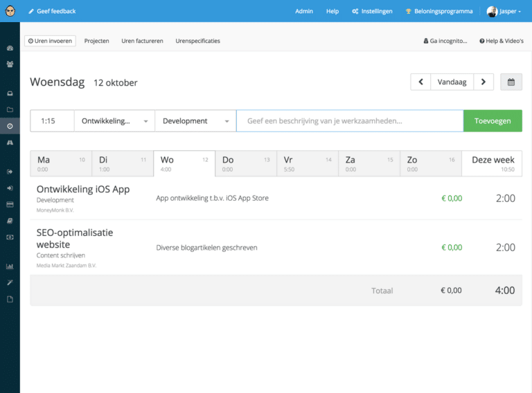Go to previous day with left arrow

[x=420, y=82]
